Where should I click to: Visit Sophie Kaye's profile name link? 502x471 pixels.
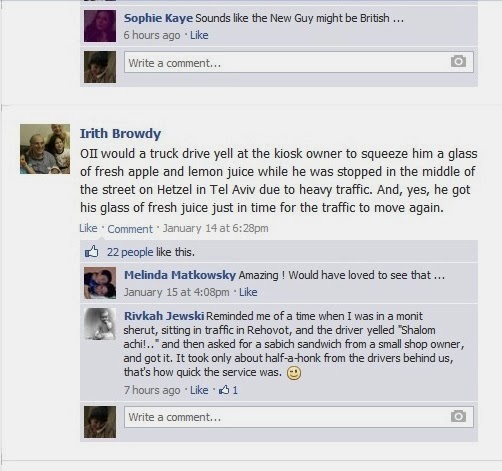[158, 18]
